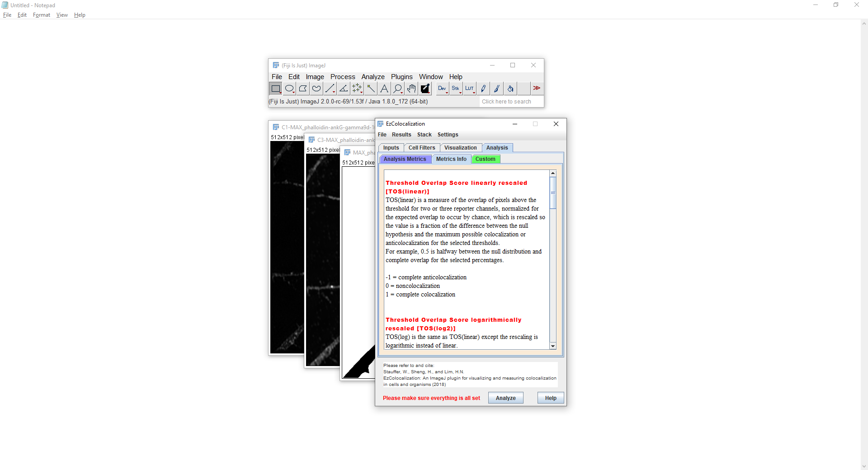Screen dimensions: 868x470
Task: Open Notepad Edit menu
Action: 22,15
